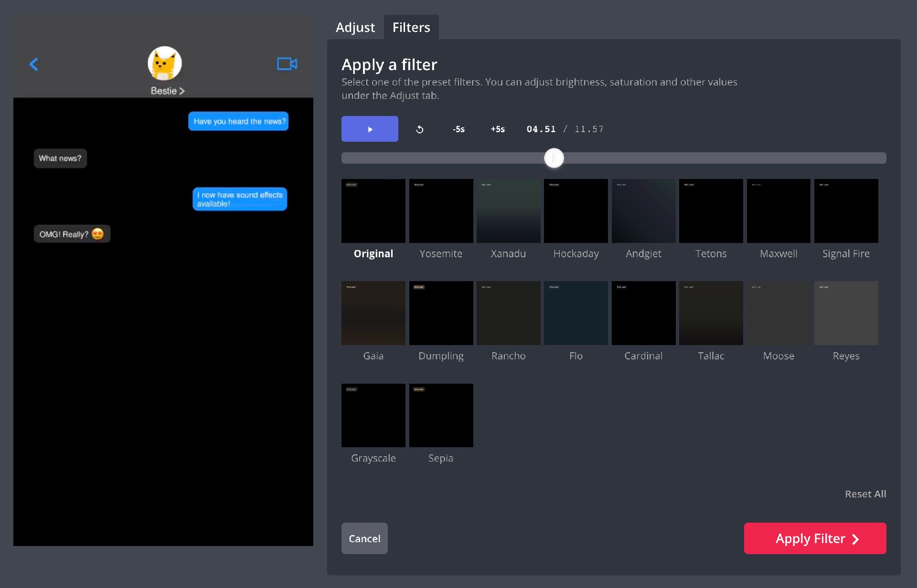This screenshot has height=588, width=917.
Task: Click the play button to preview video
Action: [370, 129]
